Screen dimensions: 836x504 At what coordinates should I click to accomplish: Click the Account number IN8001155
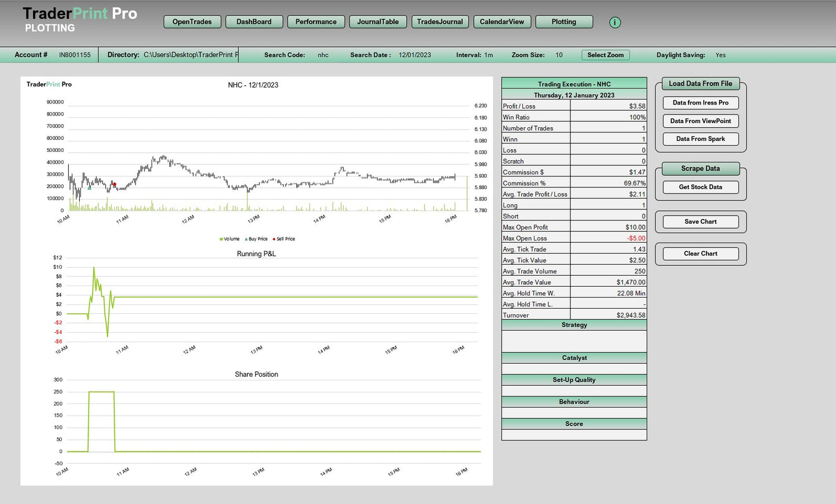(75, 55)
